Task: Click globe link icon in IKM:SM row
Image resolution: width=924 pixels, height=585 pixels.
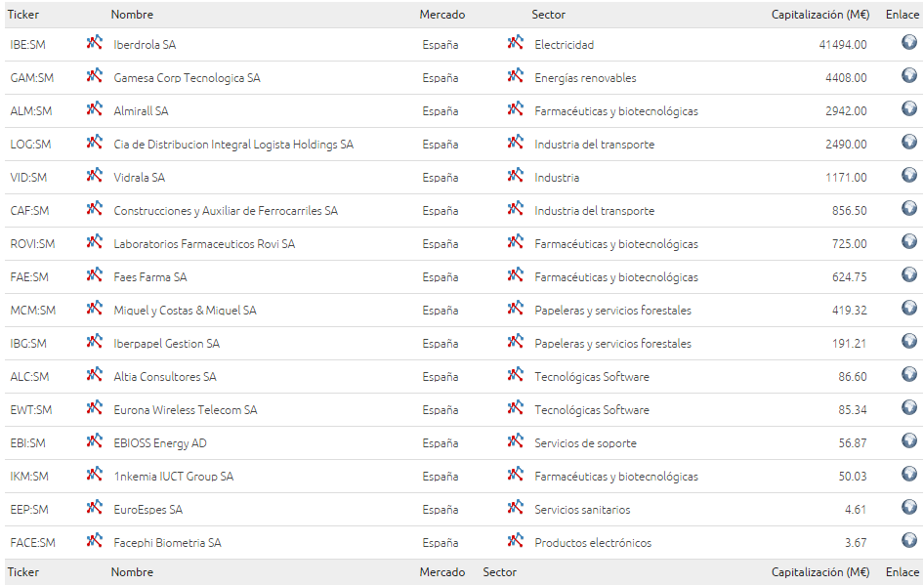Action: coord(909,474)
